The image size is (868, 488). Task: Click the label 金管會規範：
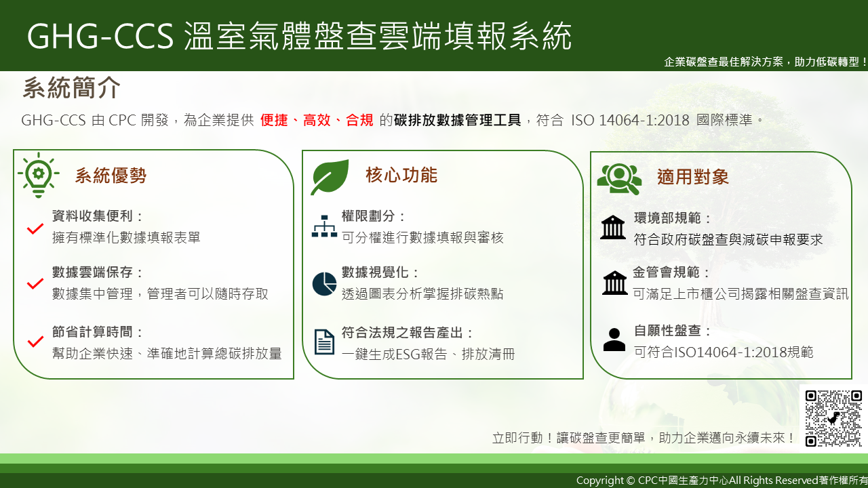672,272
